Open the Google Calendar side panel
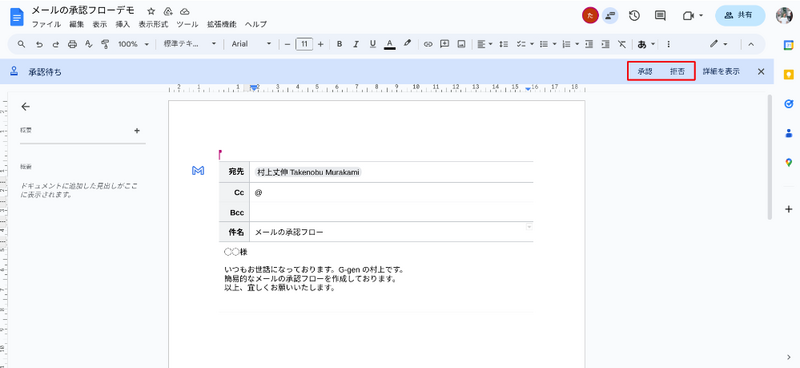 (789, 45)
